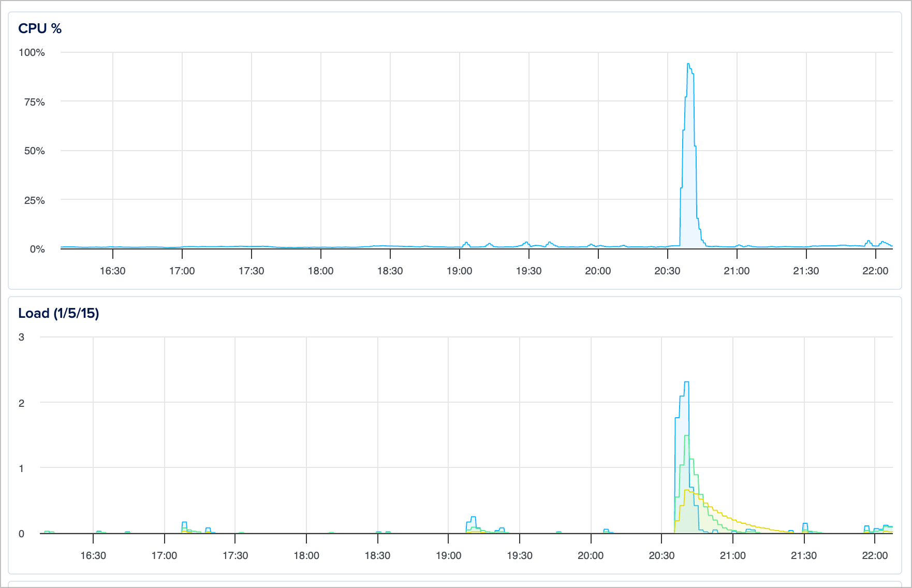Select the 20:30 label on CPU chart
Image resolution: width=912 pixels, height=588 pixels.
click(x=667, y=271)
